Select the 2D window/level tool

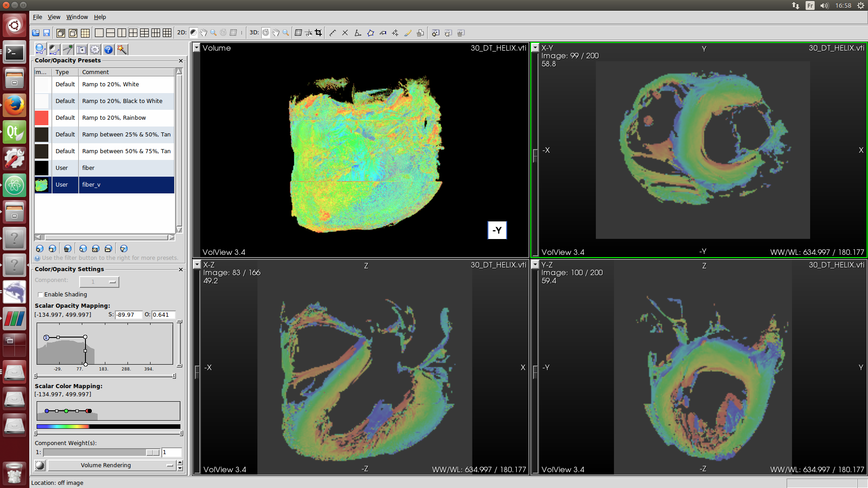[193, 33]
